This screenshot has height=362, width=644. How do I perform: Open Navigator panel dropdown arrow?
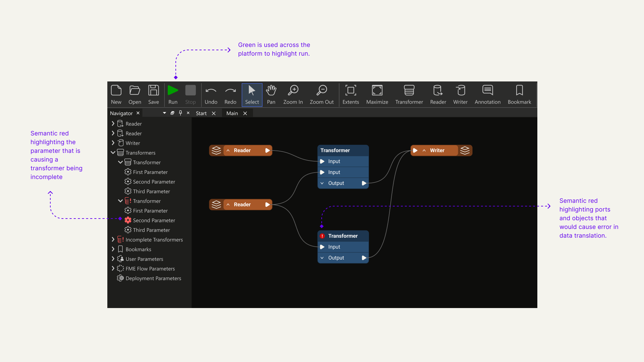click(164, 113)
